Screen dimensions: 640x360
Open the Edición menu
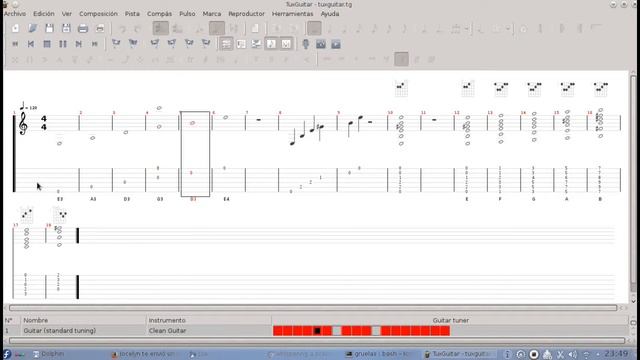[x=44, y=13]
